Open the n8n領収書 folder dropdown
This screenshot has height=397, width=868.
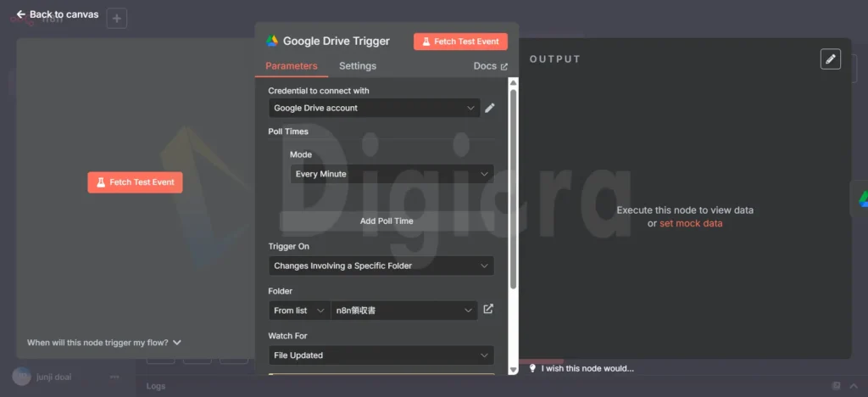pos(404,310)
